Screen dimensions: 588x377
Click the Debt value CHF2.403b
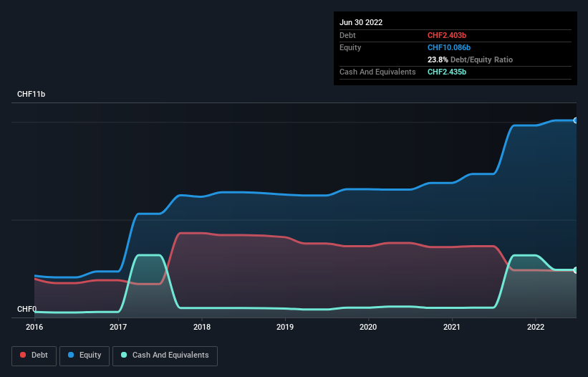(447, 35)
